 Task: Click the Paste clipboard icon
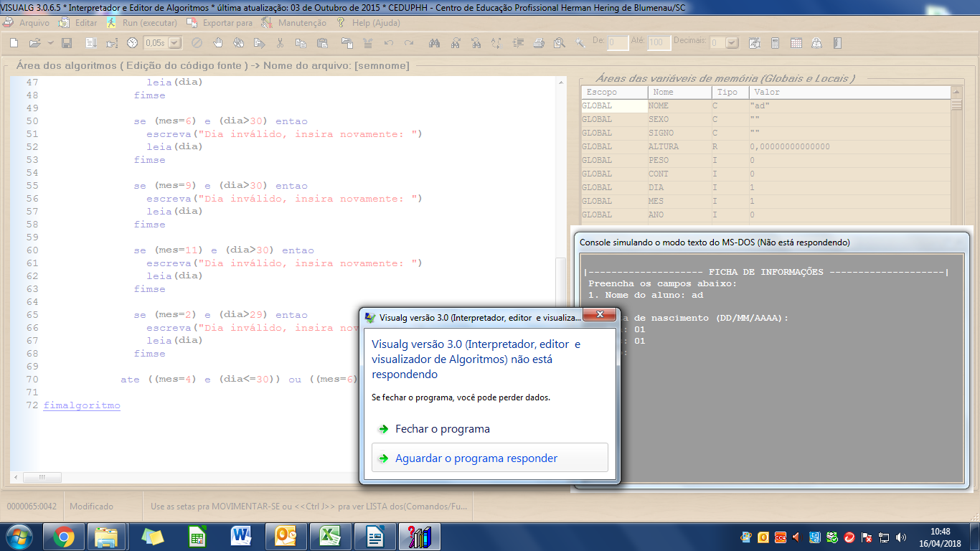(x=322, y=43)
